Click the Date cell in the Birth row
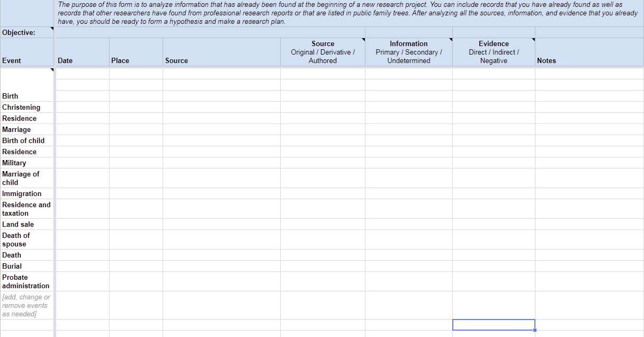This screenshot has width=644, height=337. (x=82, y=96)
